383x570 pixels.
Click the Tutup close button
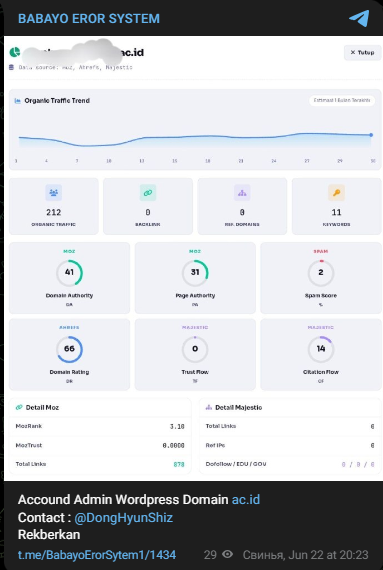coord(362,52)
